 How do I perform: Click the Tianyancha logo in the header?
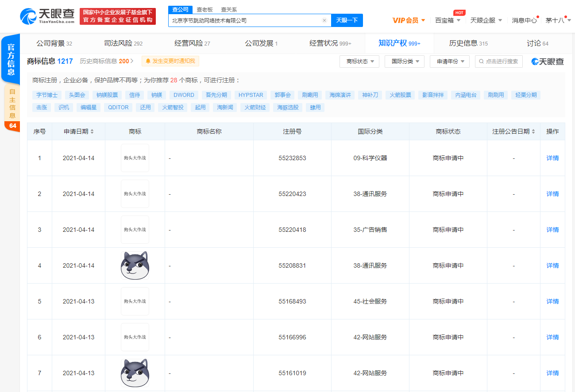point(47,16)
